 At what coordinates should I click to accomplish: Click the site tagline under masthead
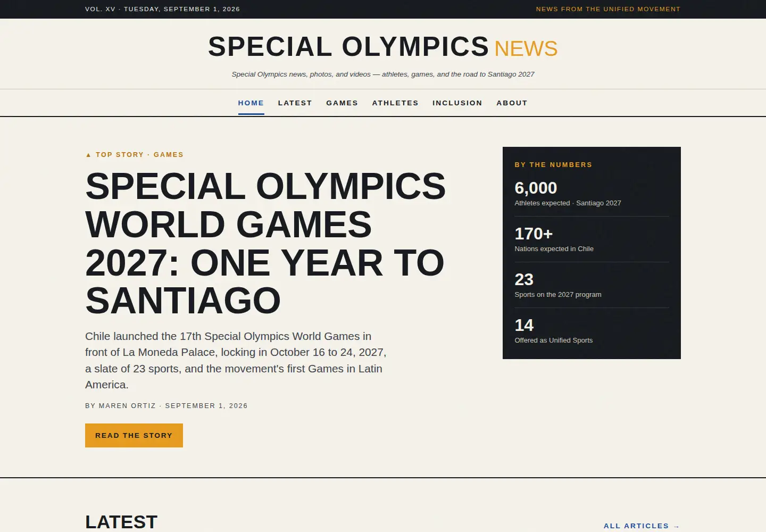point(383,74)
